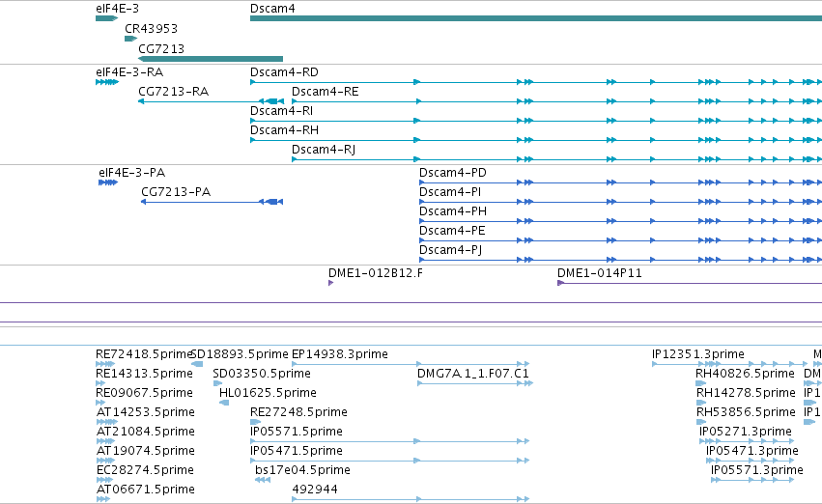This screenshot has height=504, width=822.
Task: Open the IP05271.3prime EST
Action: click(x=745, y=433)
